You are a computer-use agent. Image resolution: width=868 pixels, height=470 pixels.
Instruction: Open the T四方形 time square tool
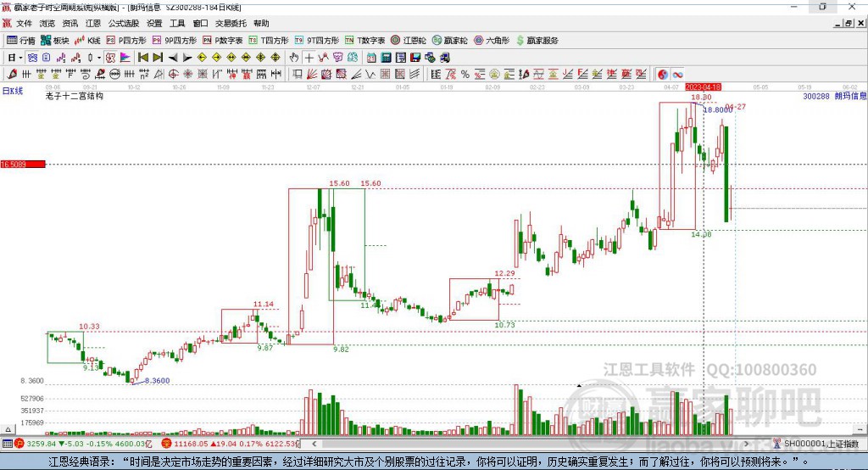point(269,41)
